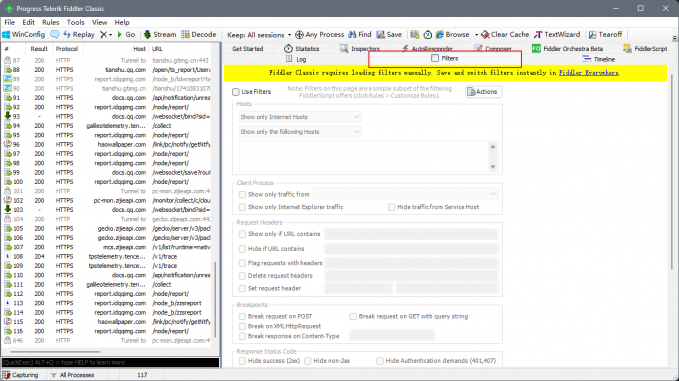679x381 pixels.
Task: Click the Show only if URL contains text field
Action: pos(411,234)
